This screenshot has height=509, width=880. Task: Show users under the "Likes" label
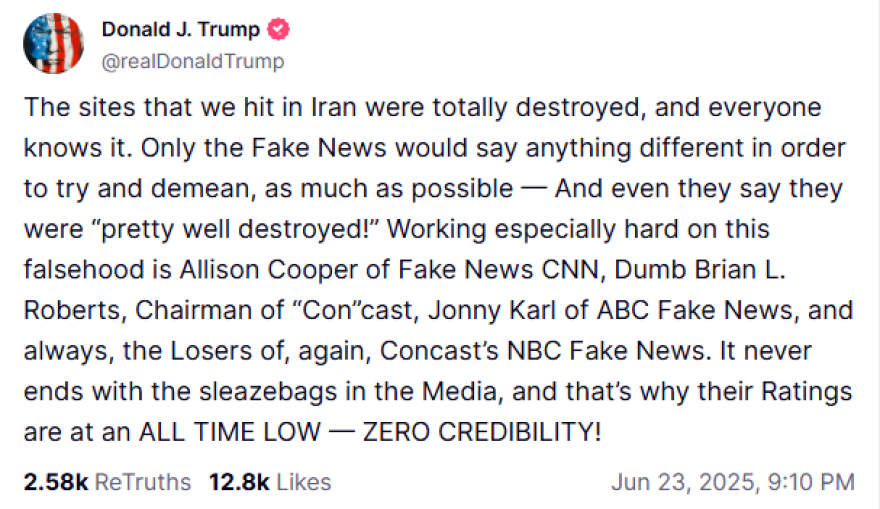pyautogui.click(x=303, y=482)
